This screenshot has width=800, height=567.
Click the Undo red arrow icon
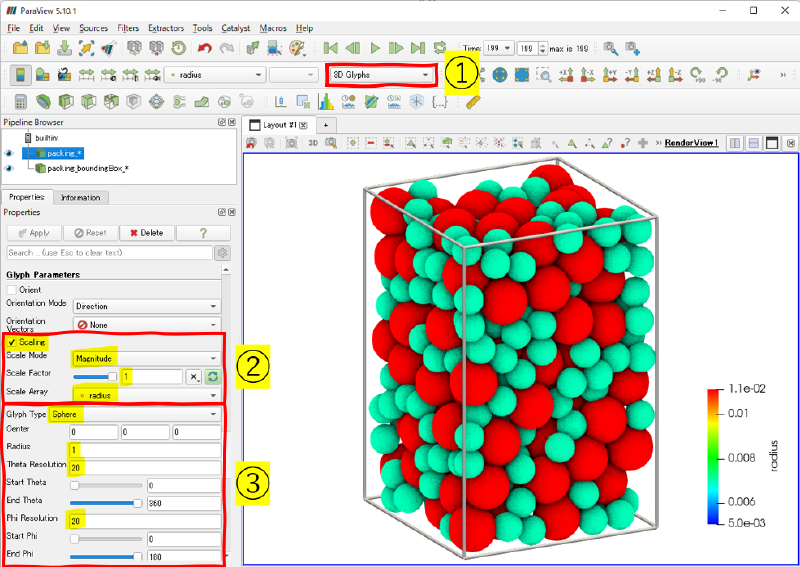click(x=204, y=47)
